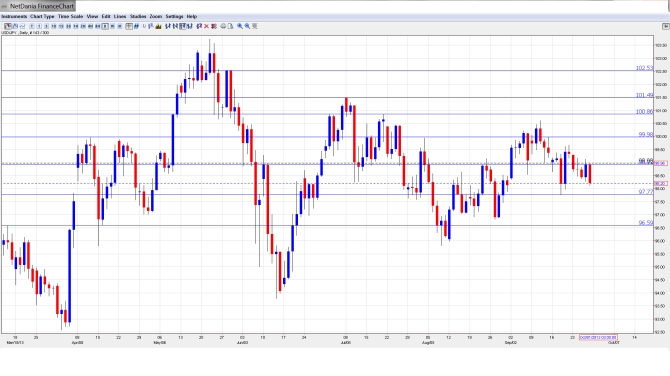Click the red X delete icon
Image resolution: width=670 pixels, height=376 pixels.
click(206, 26)
